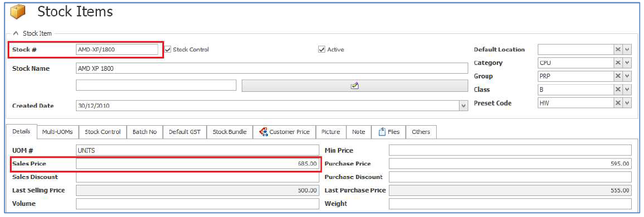The height and width of the screenshot is (217, 644).
Task: Collapse the Stock Item section
Action: point(16,33)
